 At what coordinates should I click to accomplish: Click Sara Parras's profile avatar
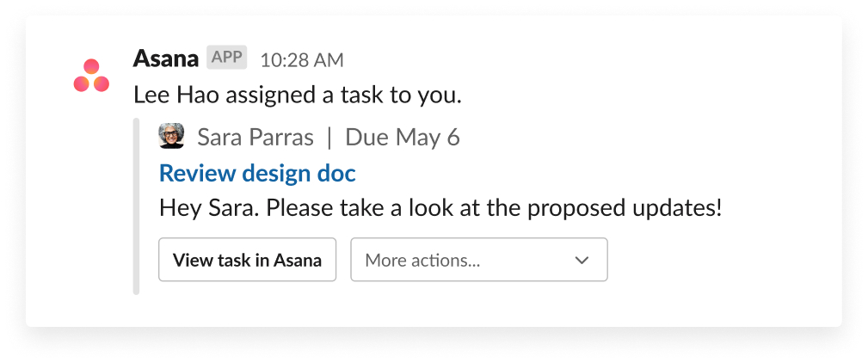tap(171, 137)
